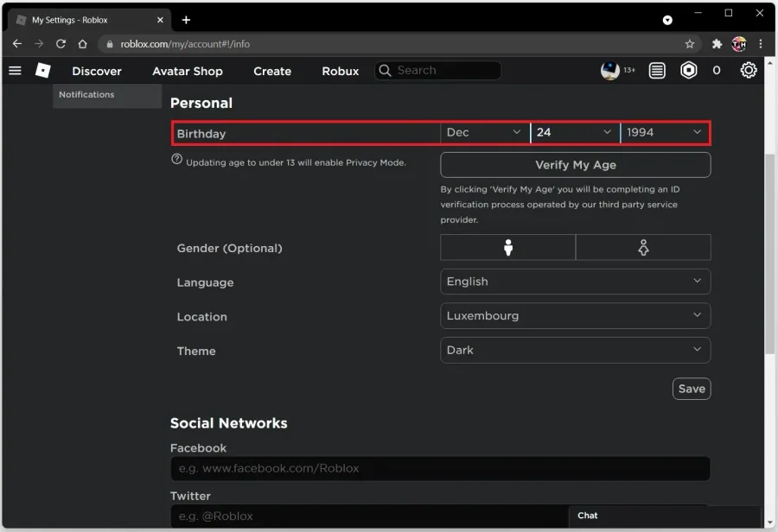Screen dimensions: 778x532
Task: Open a new browser tab
Action: coord(186,20)
